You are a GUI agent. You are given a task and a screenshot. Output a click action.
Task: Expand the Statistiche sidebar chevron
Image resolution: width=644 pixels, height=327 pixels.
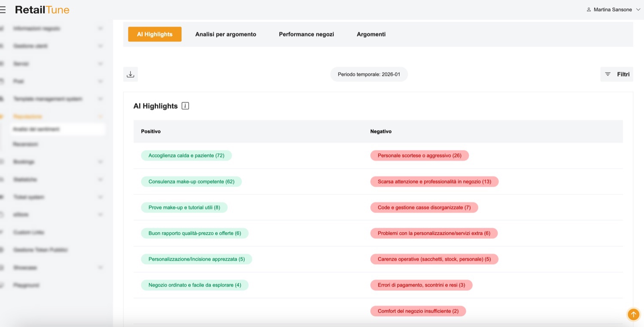pyautogui.click(x=100, y=179)
